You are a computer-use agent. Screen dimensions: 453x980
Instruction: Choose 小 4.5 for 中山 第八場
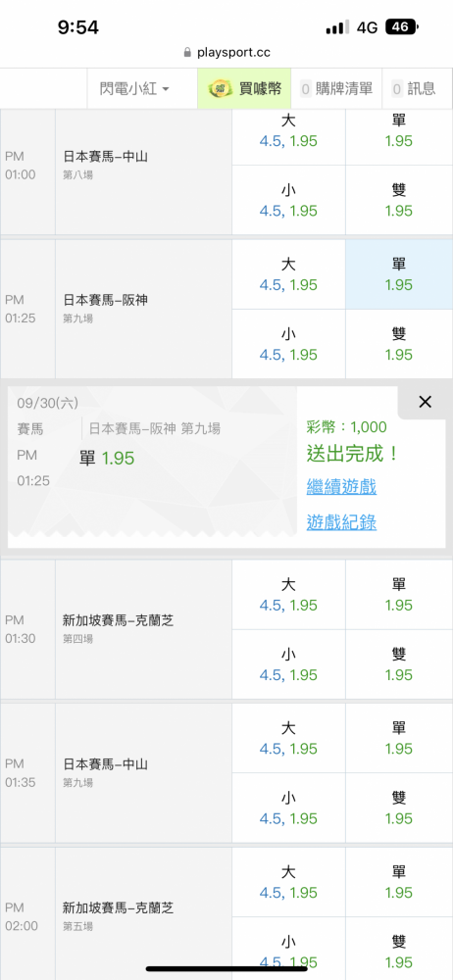[288, 200]
